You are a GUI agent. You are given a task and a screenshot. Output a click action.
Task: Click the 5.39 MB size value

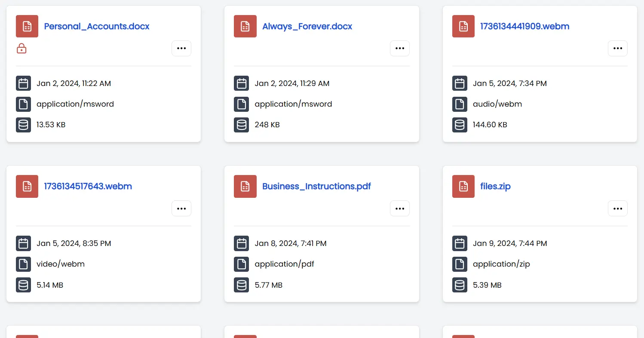[x=487, y=285]
